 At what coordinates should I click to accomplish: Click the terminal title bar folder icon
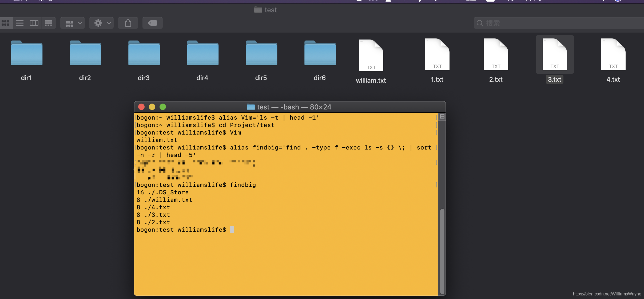251,107
